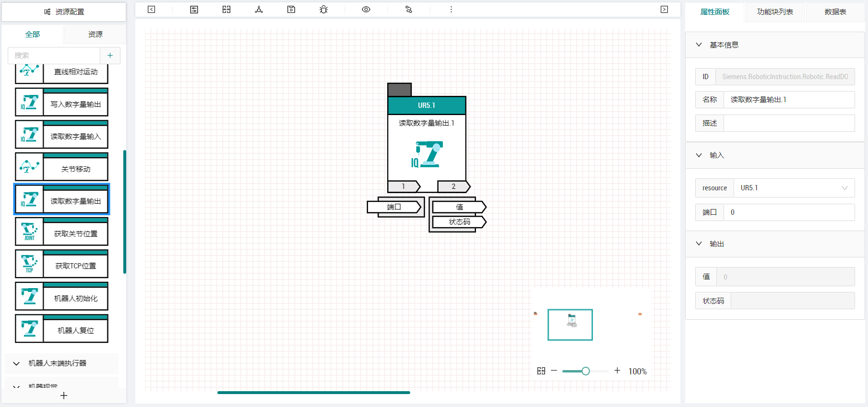
Task: Switch to the 资源 tab
Action: pyautogui.click(x=95, y=35)
